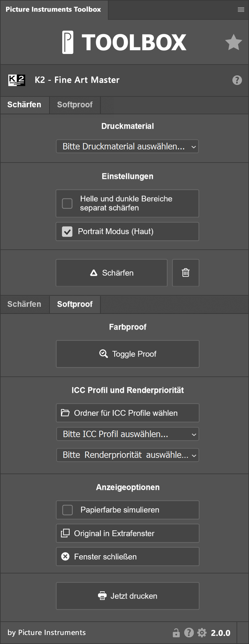This screenshot has height=644, width=249.
Task: Click the help icon beside K2 Fine Art Master
Action: [237, 80]
